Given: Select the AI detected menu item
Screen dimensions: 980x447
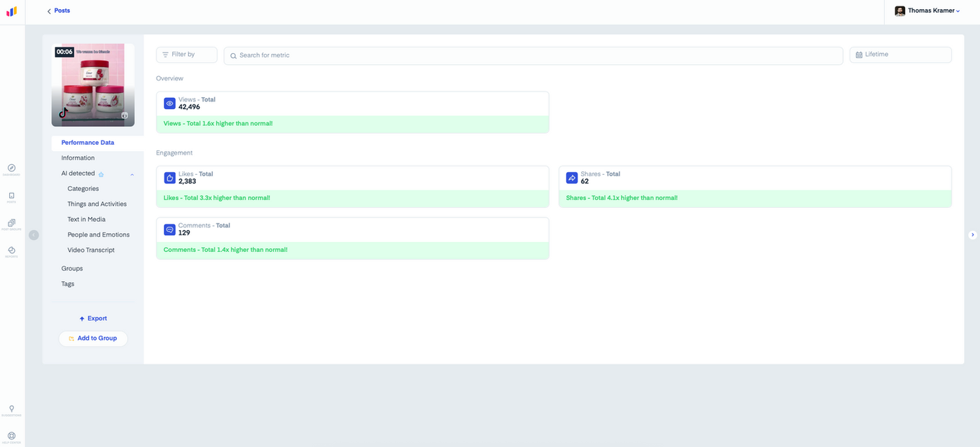Looking at the screenshot, I should [x=78, y=173].
